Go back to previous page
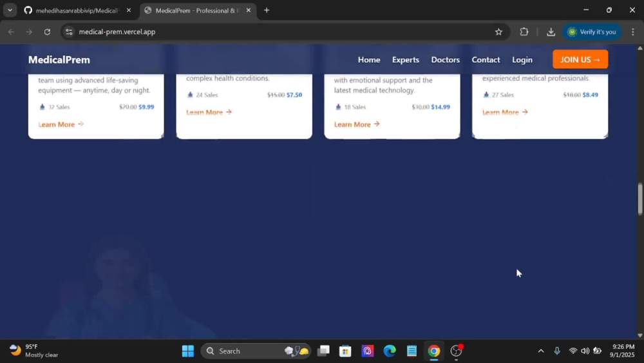Viewport: 644px width, 363px height. point(11,32)
